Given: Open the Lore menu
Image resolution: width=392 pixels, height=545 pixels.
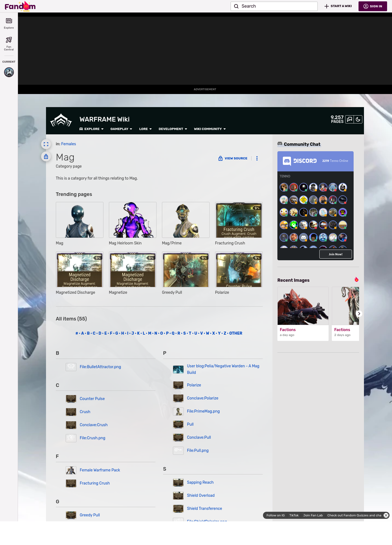Looking at the screenshot, I should (x=145, y=129).
